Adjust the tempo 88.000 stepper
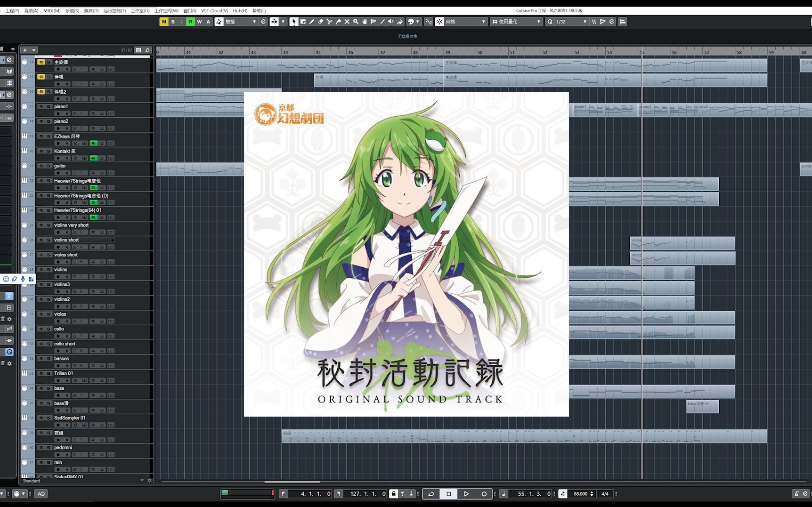812x507 pixels. (x=593, y=494)
